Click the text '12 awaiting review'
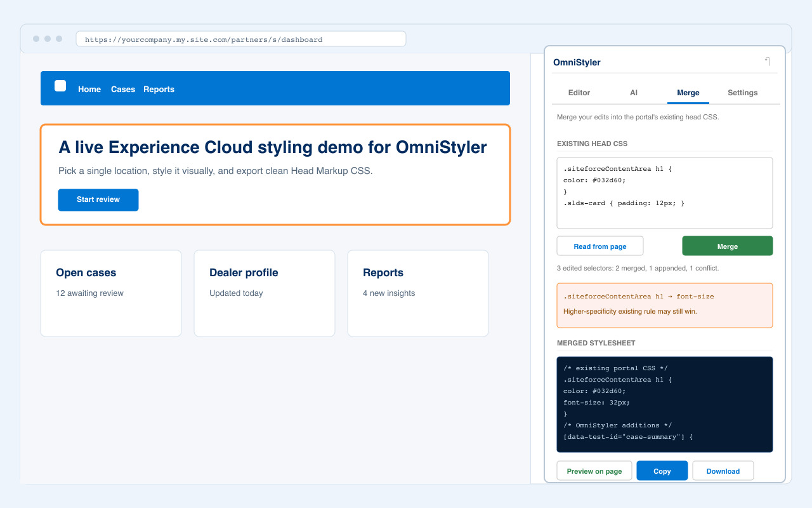Image resolution: width=812 pixels, height=508 pixels. [x=89, y=293]
